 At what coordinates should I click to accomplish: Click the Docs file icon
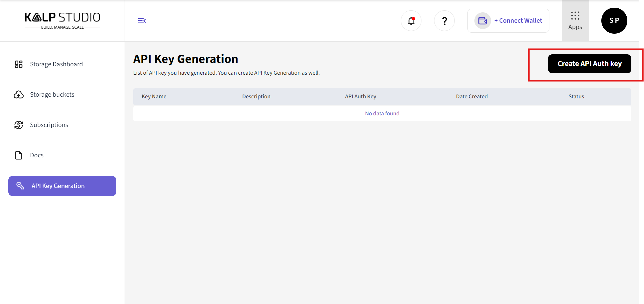pyautogui.click(x=19, y=155)
